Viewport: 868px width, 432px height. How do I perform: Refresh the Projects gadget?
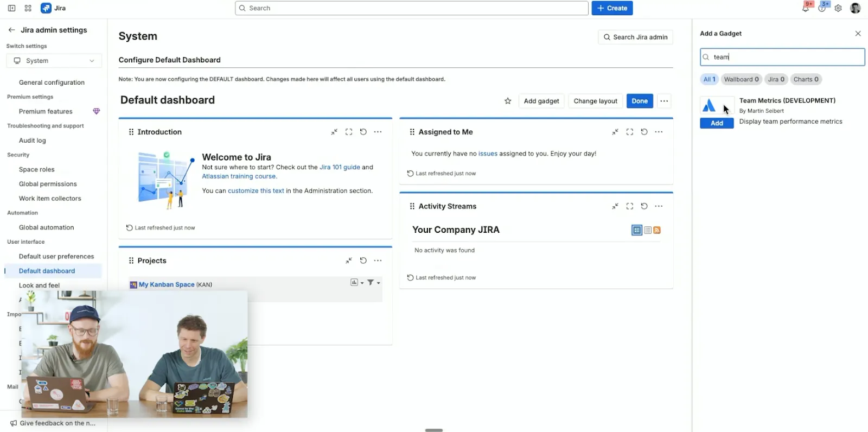[x=363, y=261]
